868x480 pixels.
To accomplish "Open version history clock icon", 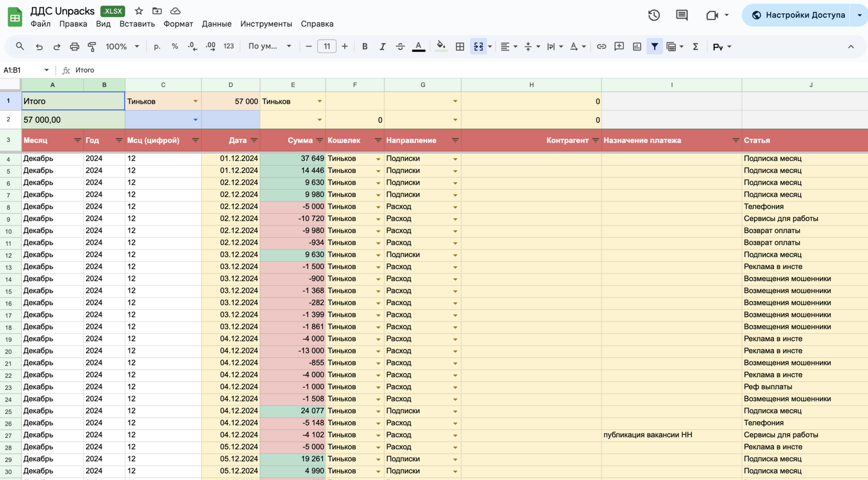I will pyautogui.click(x=654, y=15).
